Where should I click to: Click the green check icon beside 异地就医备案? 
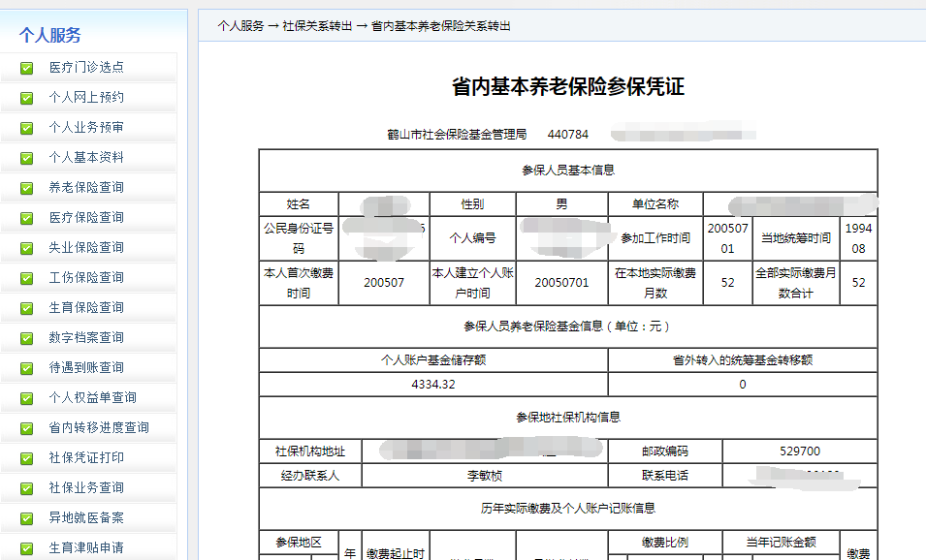(x=24, y=518)
